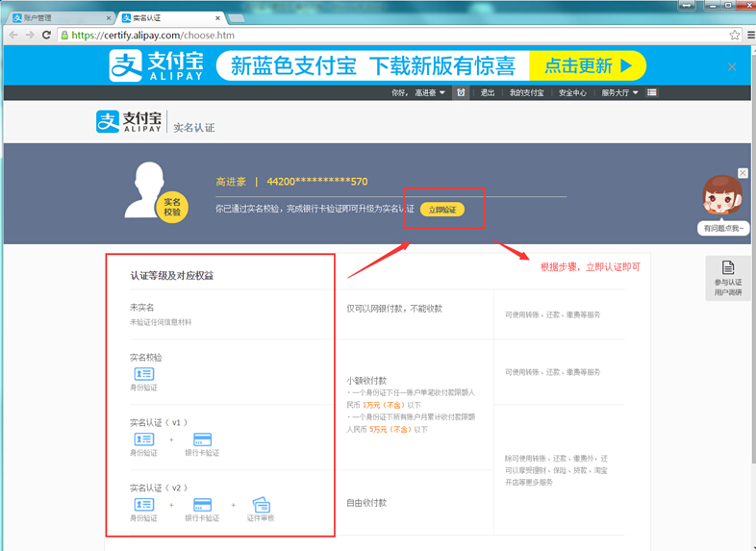Screen dimensions: 756x551
Task: Select the 实名认证 browser tab
Action: 169,18
